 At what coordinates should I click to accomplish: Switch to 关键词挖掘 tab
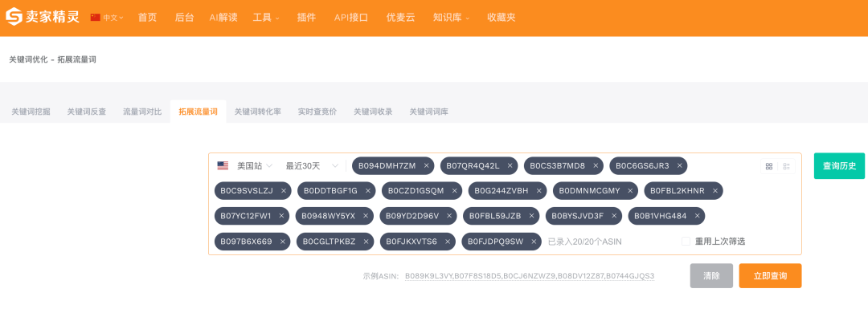tap(31, 112)
